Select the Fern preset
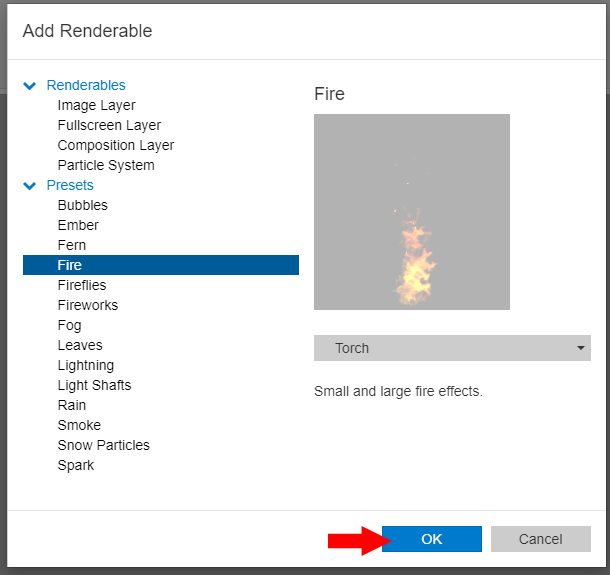 pos(72,245)
